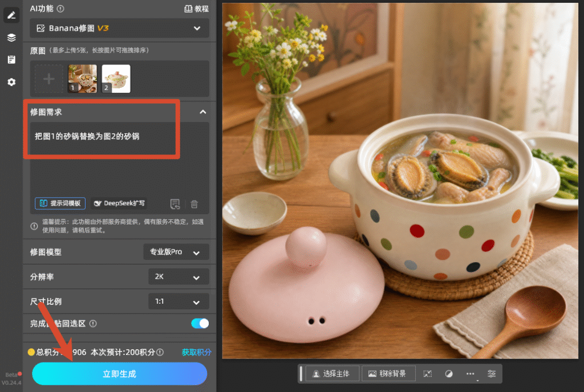
Task: Click the '修图模型' label text
Action: click(x=46, y=252)
